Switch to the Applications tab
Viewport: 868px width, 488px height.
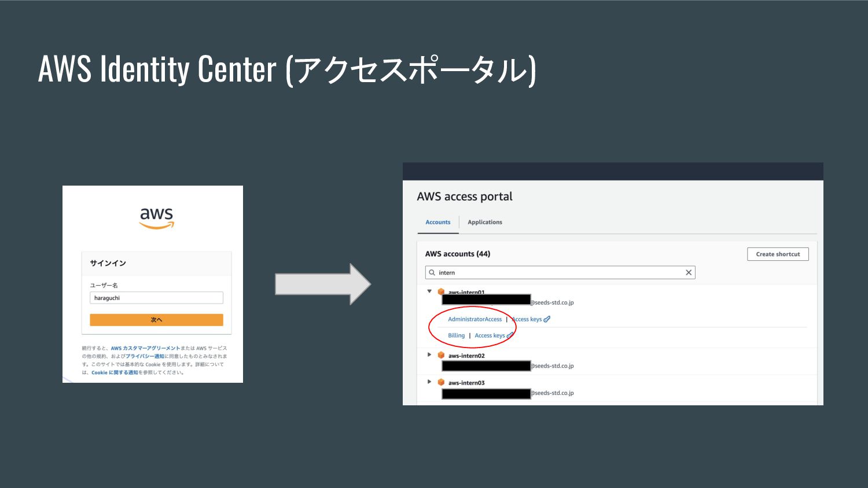tap(485, 222)
